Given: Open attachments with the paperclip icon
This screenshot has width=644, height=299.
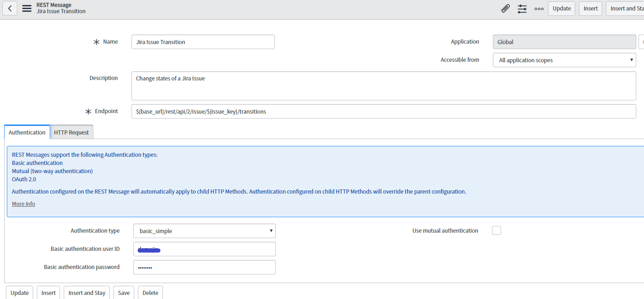Looking at the screenshot, I should pos(505,8).
